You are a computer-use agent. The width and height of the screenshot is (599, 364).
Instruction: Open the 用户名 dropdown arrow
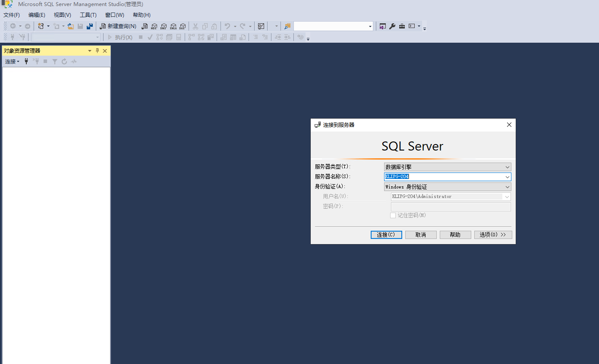[x=507, y=197]
